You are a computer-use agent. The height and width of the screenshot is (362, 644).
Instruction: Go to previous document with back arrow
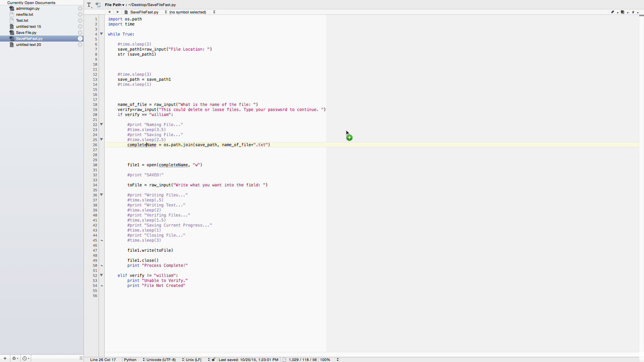click(109, 12)
